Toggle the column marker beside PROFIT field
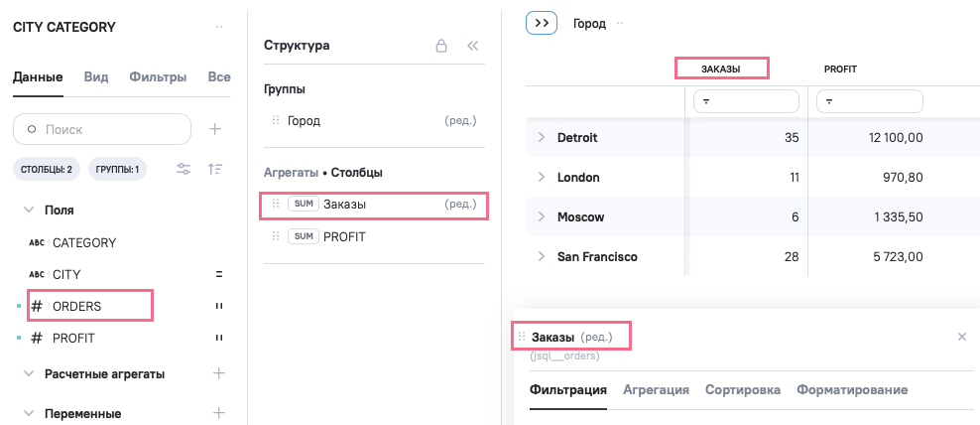The width and height of the screenshot is (980, 425). [218, 339]
